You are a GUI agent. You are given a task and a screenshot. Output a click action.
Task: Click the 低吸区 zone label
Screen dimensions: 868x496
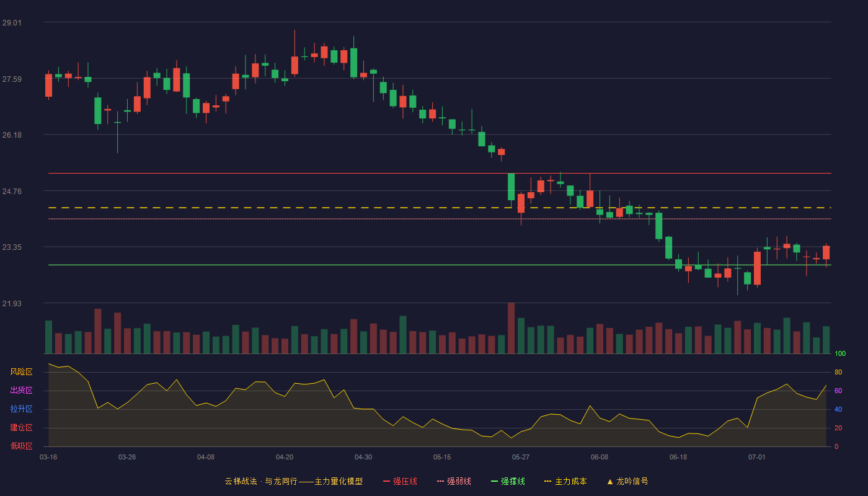point(21,446)
